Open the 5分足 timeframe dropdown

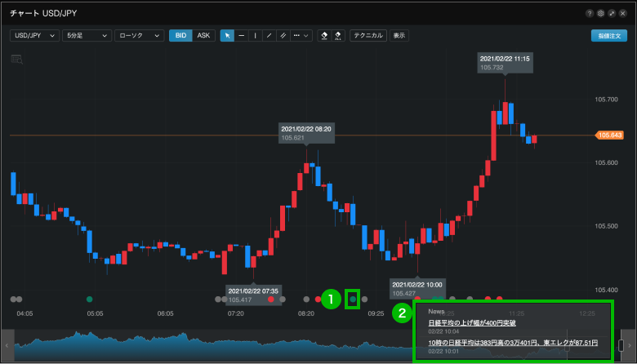86,36
